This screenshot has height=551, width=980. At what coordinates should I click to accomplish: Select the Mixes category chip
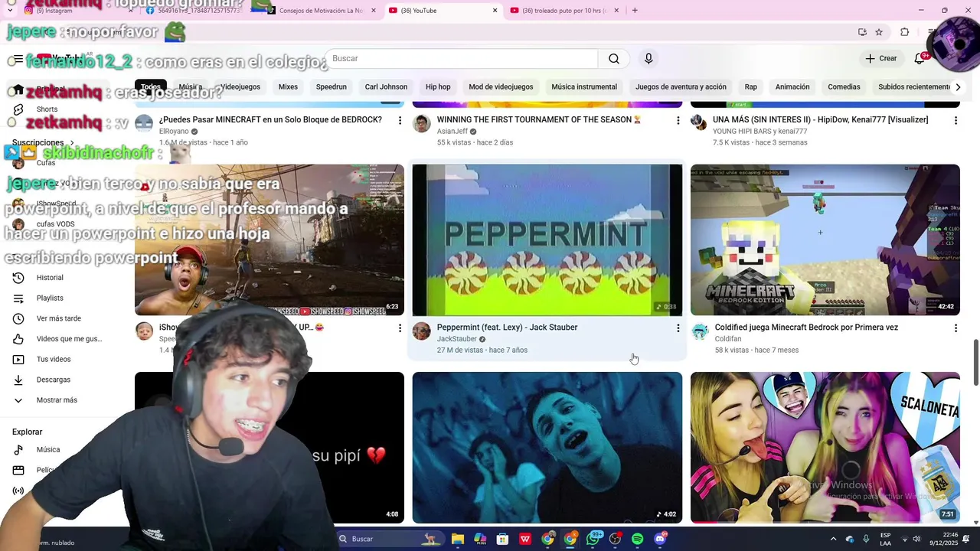[288, 87]
